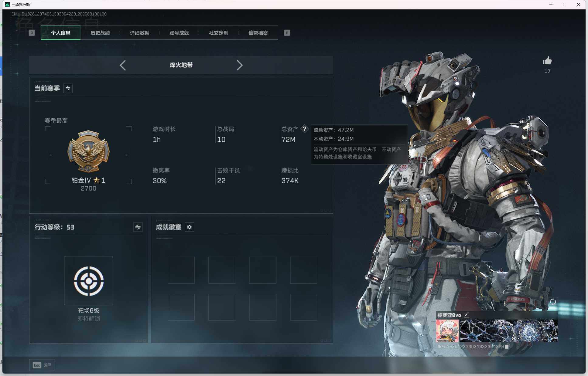Click the Esc 返回 button
Viewport: 588px width, 376px height.
click(42, 365)
